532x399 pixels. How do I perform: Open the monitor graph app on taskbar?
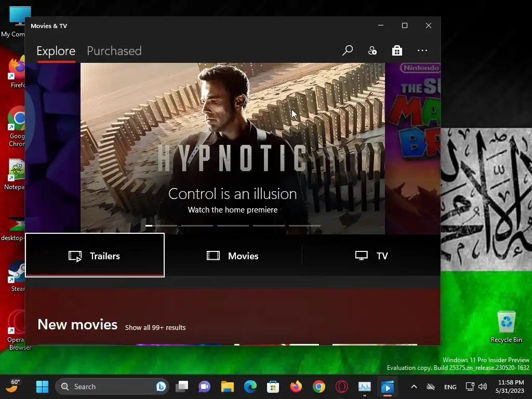[x=364, y=387]
